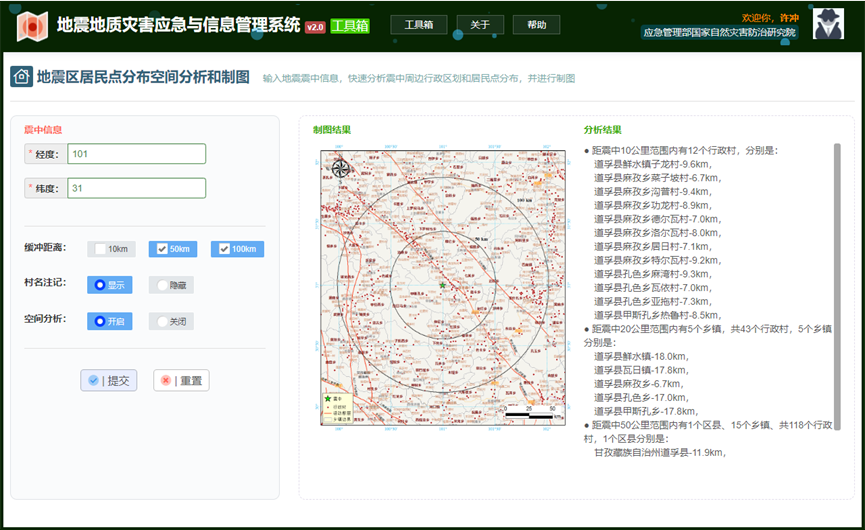Click the 分析结果 heading

(x=602, y=130)
